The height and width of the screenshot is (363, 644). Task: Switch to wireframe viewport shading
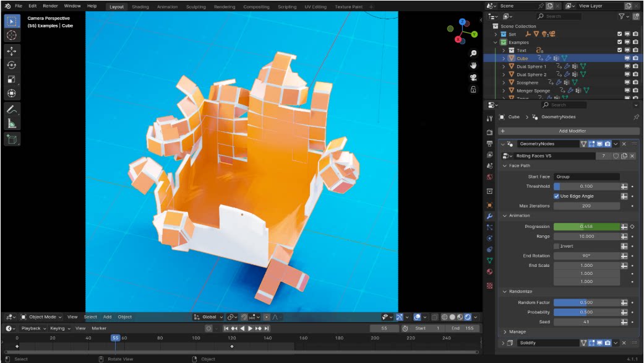444,317
